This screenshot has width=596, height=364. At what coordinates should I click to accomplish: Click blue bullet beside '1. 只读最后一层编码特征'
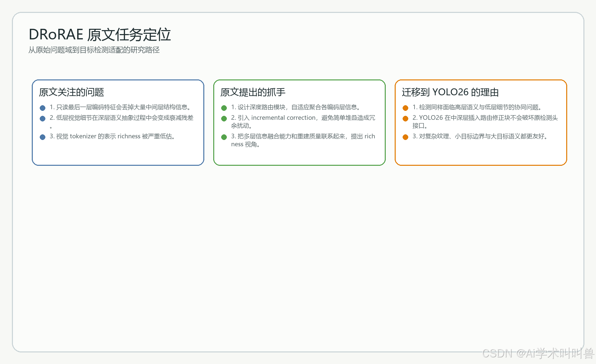coord(42,108)
